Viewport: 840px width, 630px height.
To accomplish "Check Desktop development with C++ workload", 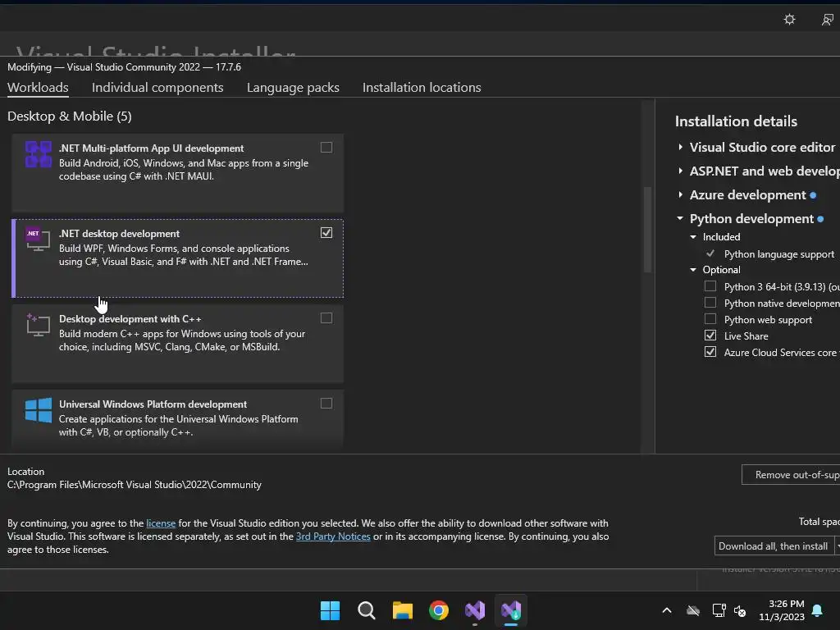I will click(x=326, y=318).
